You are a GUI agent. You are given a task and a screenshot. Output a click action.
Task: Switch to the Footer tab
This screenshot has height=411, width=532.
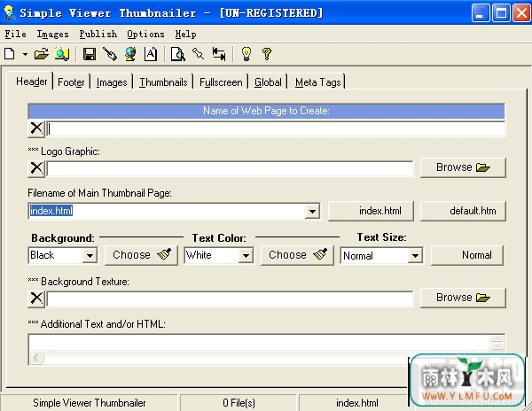point(71,82)
